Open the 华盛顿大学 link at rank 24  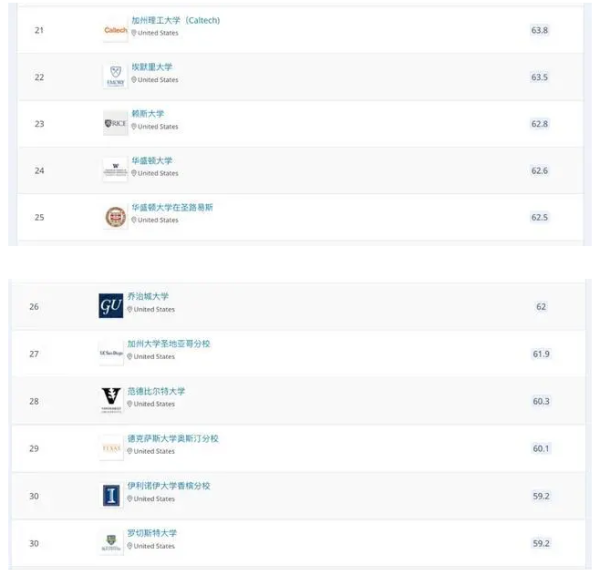[x=152, y=160]
